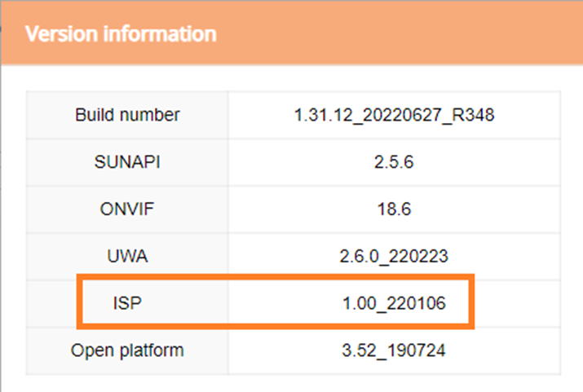583x392 pixels.
Task: Select the UWA label cell
Action: [x=127, y=257]
